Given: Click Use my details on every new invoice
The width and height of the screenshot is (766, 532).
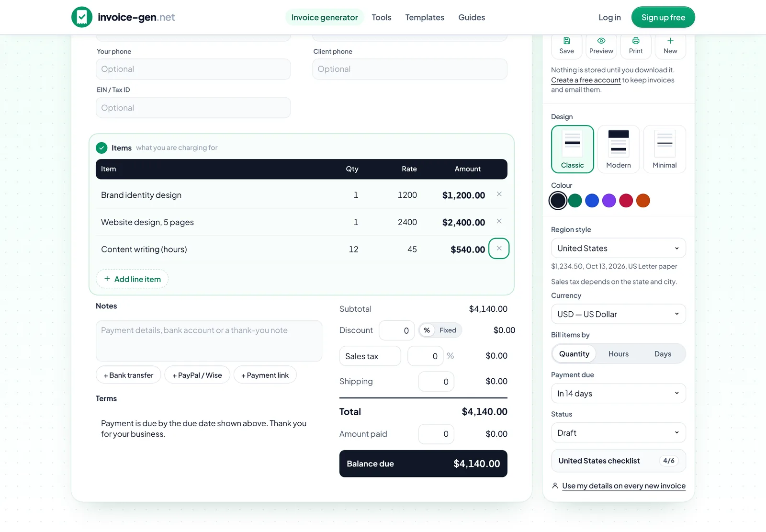Looking at the screenshot, I should click(x=624, y=486).
